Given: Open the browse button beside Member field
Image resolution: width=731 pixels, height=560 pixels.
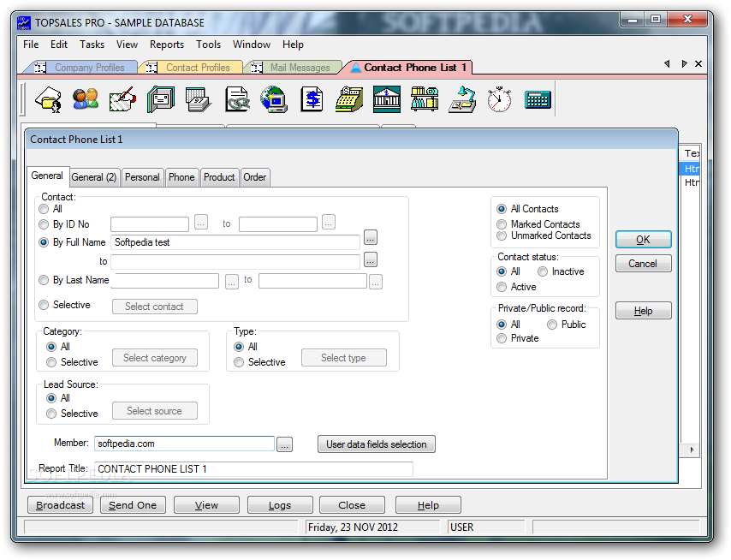Looking at the screenshot, I should click(x=285, y=444).
